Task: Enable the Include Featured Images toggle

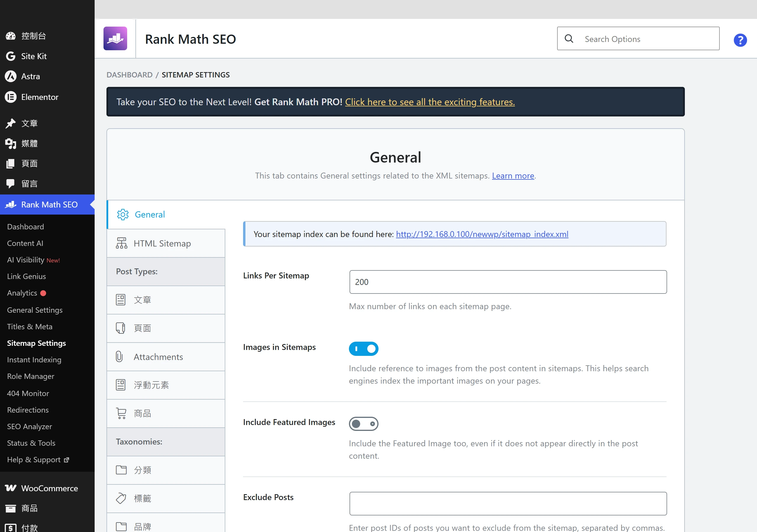Action: tap(363, 424)
